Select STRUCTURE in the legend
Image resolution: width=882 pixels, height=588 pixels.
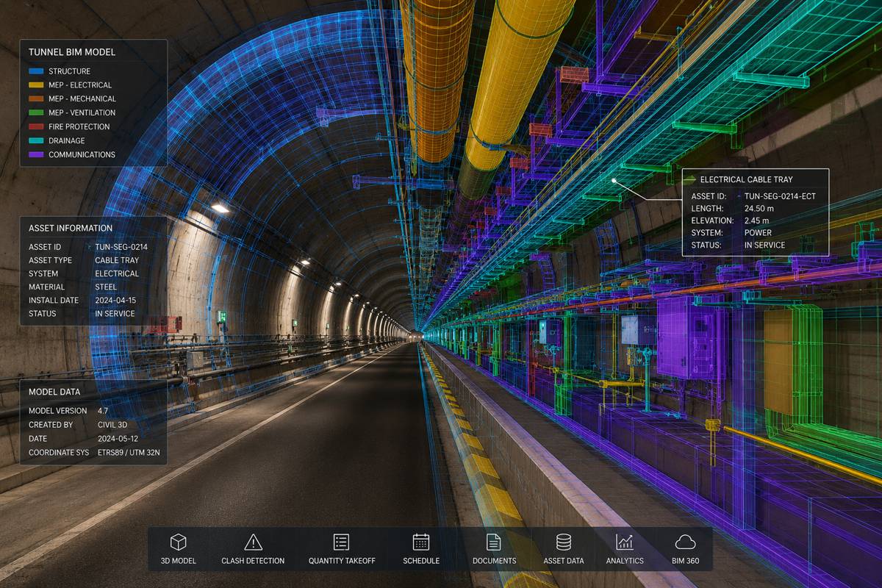point(69,71)
